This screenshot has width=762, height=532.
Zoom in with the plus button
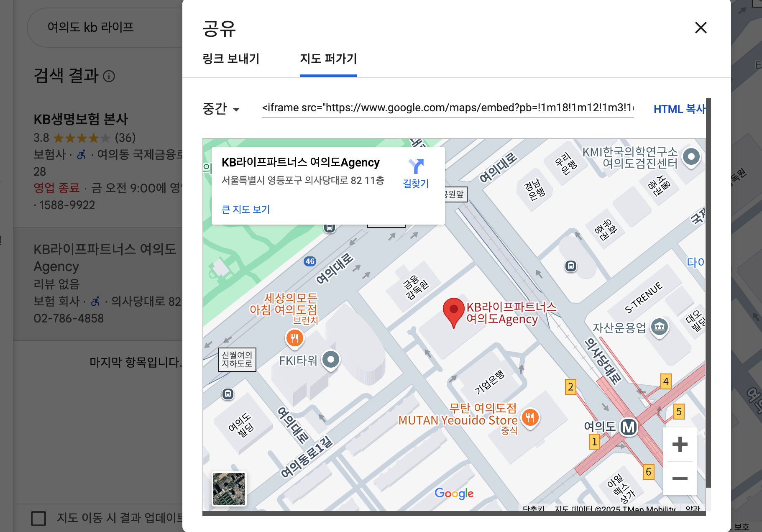680,444
